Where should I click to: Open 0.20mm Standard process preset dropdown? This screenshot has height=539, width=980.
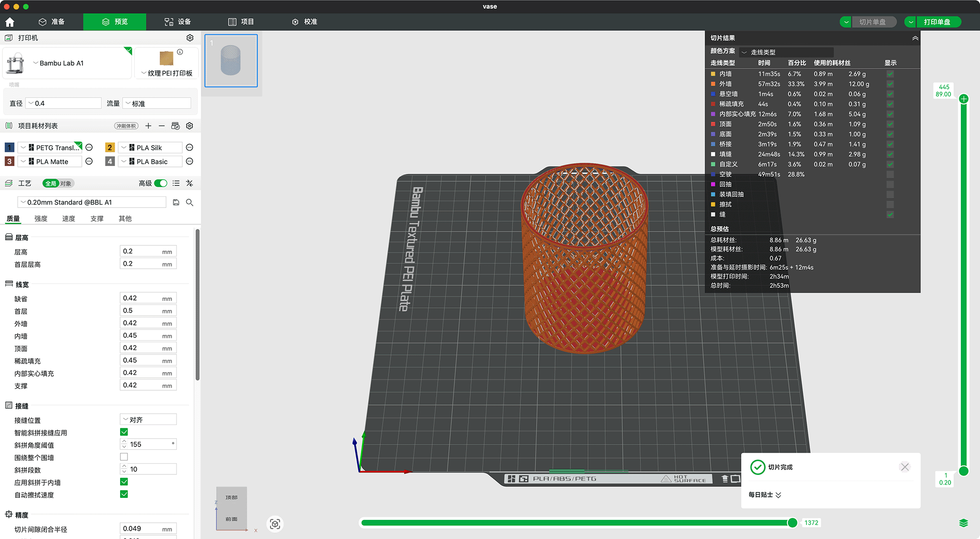[x=92, y=202]
